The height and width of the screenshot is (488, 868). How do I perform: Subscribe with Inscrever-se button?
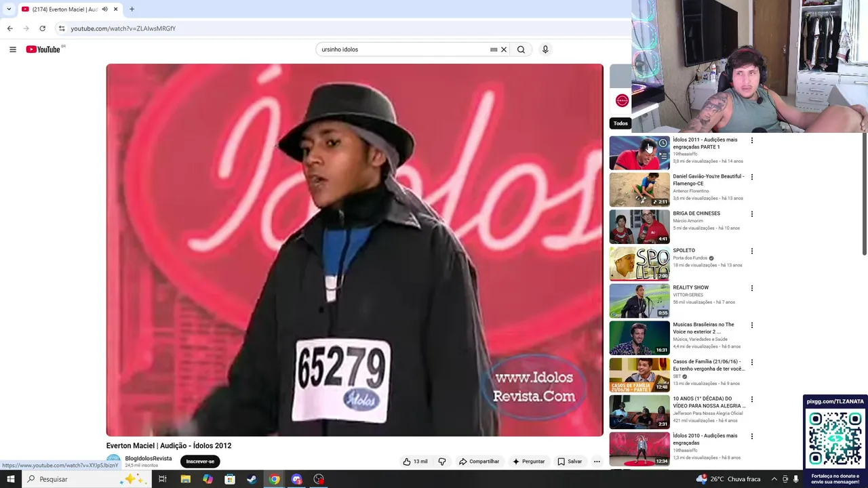(x=200, y=462)
